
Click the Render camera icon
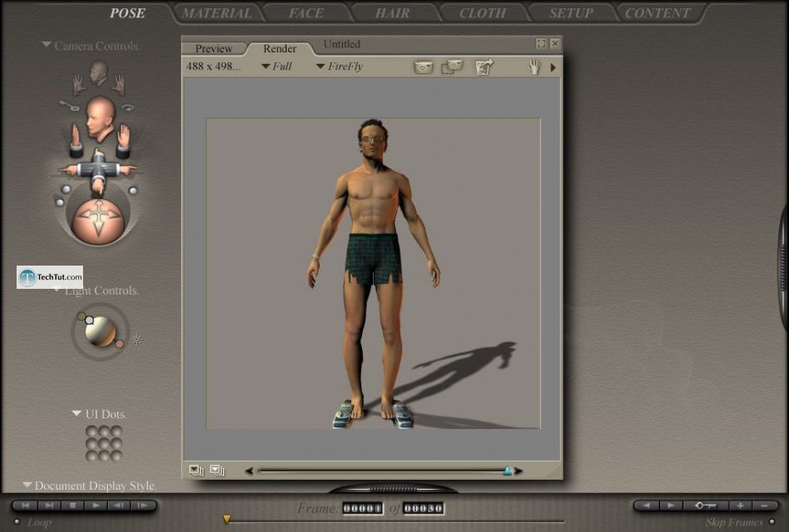pyautogui.click(x=424, y=67)
